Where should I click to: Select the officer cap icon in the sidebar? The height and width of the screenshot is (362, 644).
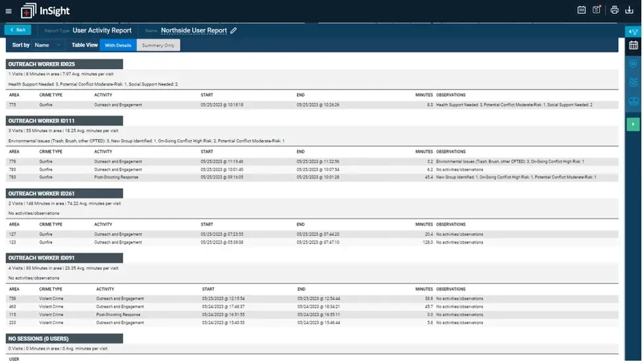633,101
